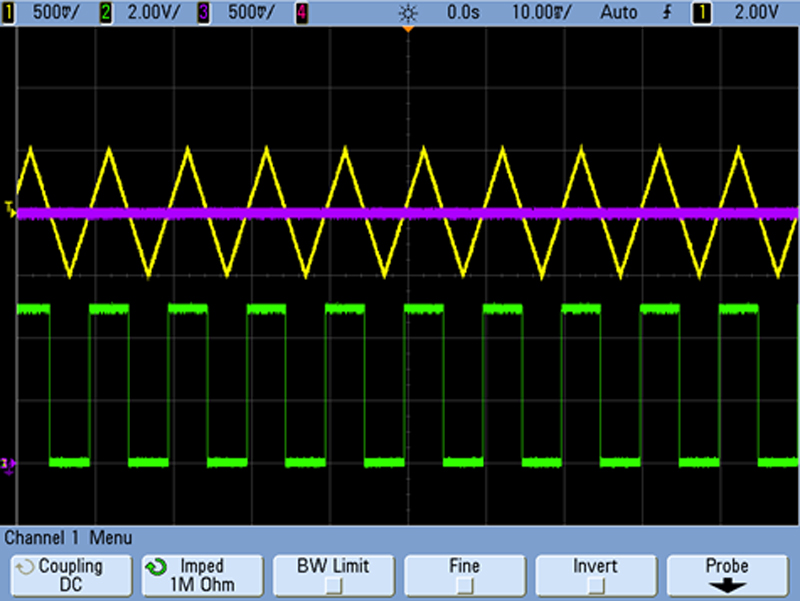
Task: Click the trigger slope lightning icon
Action: pyautogui.click(x=666, y=13)
